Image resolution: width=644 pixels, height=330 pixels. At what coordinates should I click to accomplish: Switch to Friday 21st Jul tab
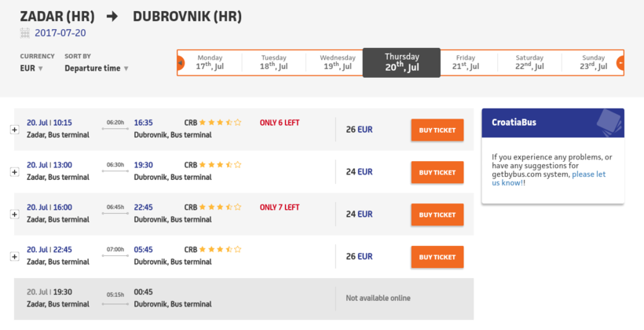pyautogui.click(x=466, y=62)
